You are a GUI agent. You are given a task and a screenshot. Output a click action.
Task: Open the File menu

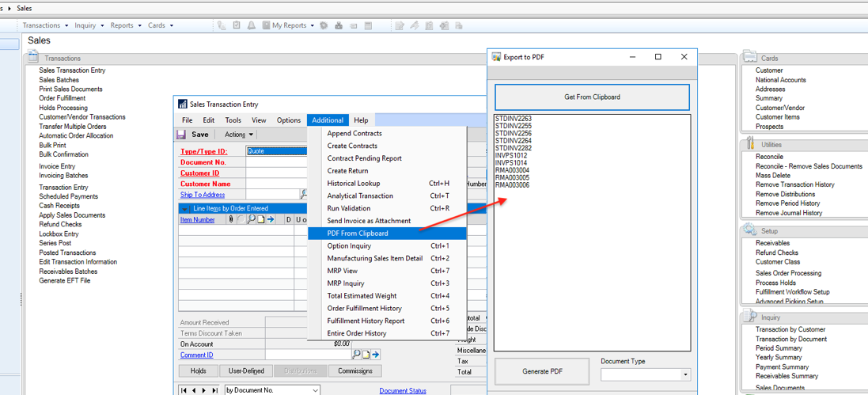187,120
